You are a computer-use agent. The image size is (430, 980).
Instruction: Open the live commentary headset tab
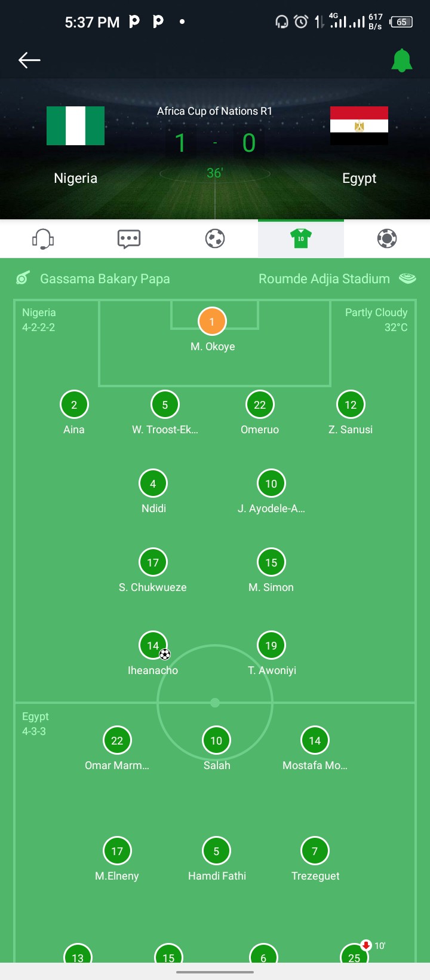pyautogui.click(x=43, y=239)
